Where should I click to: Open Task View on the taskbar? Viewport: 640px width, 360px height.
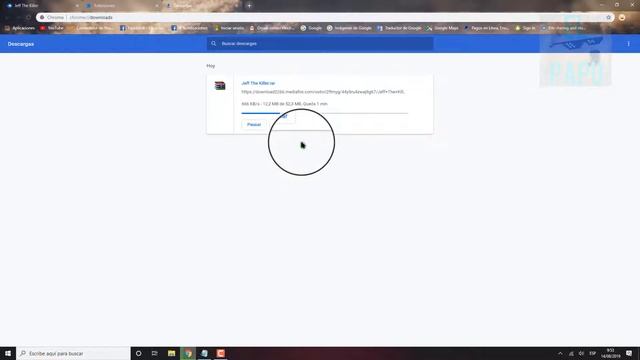[155, 353]
